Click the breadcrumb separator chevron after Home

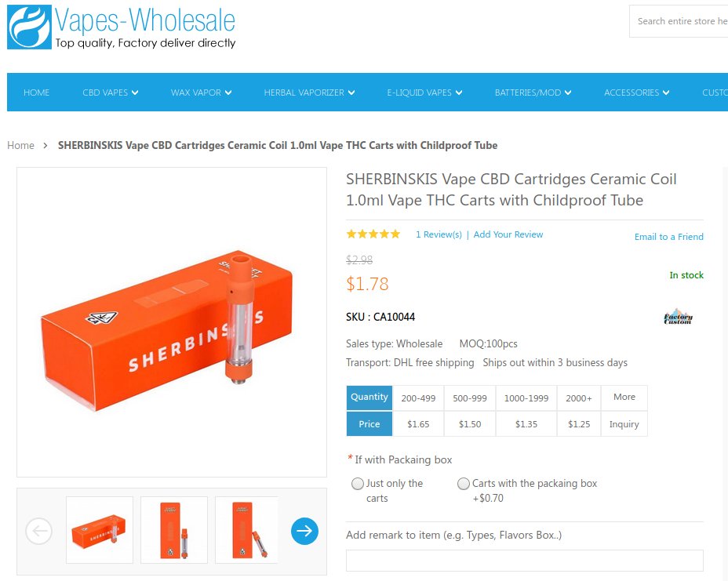pos(45,145)
